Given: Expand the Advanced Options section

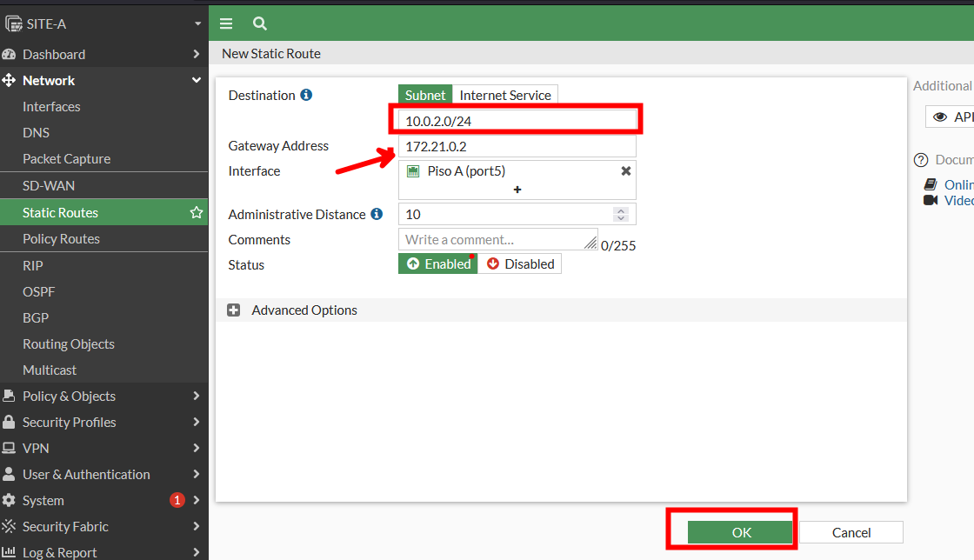Looking at the screenshot, I should 234,310.
